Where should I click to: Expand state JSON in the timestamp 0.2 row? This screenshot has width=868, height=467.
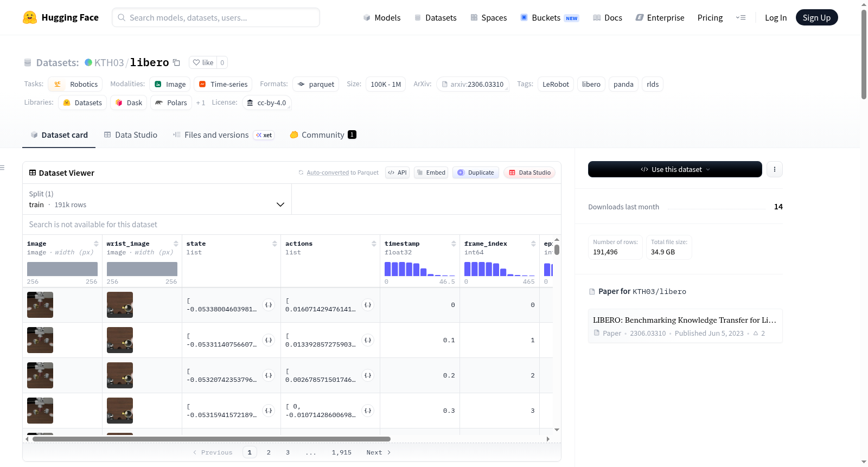(269, 375)
